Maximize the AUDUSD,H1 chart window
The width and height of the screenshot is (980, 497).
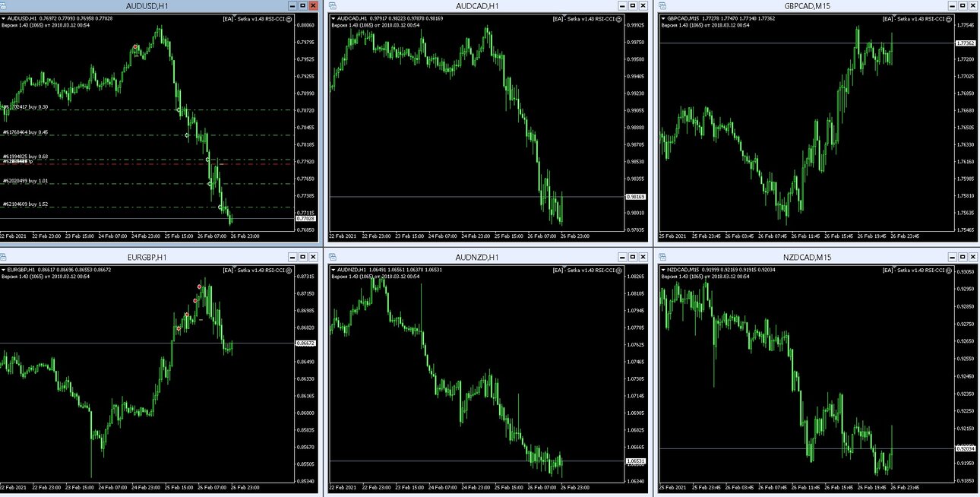(x=302, y=5)
